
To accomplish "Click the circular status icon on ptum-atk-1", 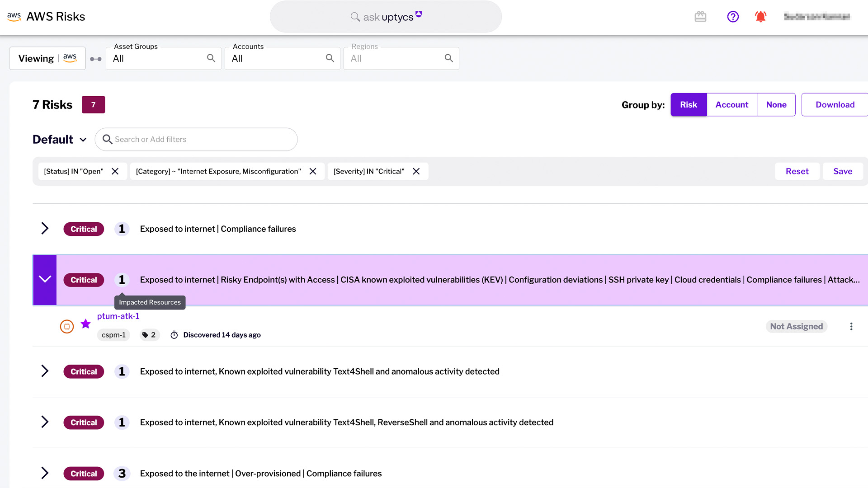I will (67, 326).
